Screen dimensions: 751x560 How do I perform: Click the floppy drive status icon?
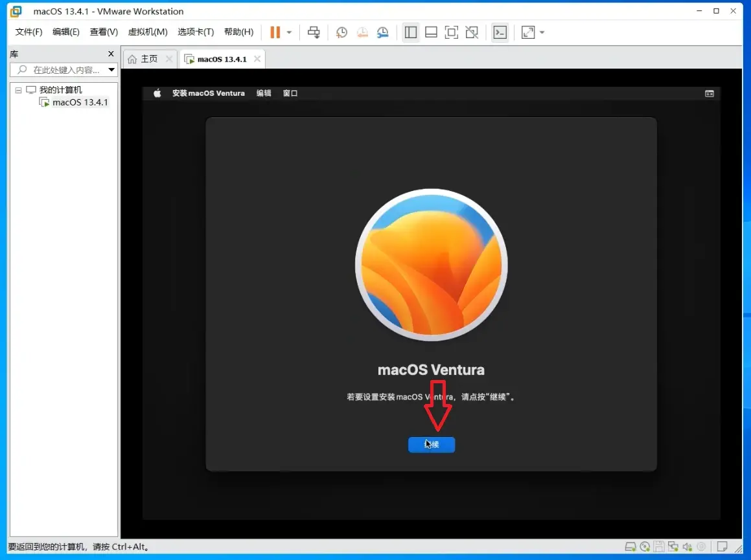point(659,546)
